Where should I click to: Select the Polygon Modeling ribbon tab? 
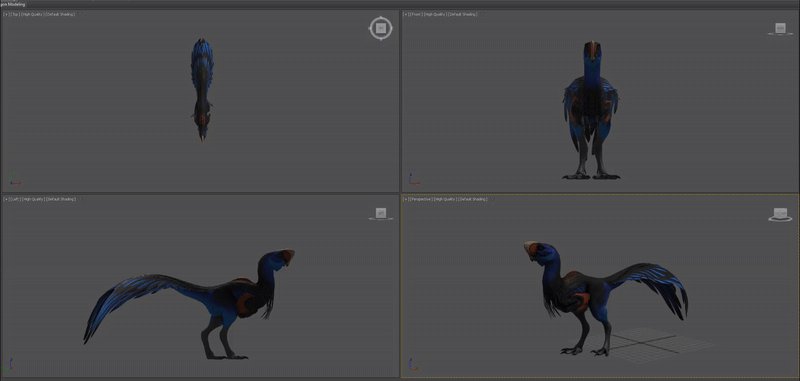(x=13, y=4)
